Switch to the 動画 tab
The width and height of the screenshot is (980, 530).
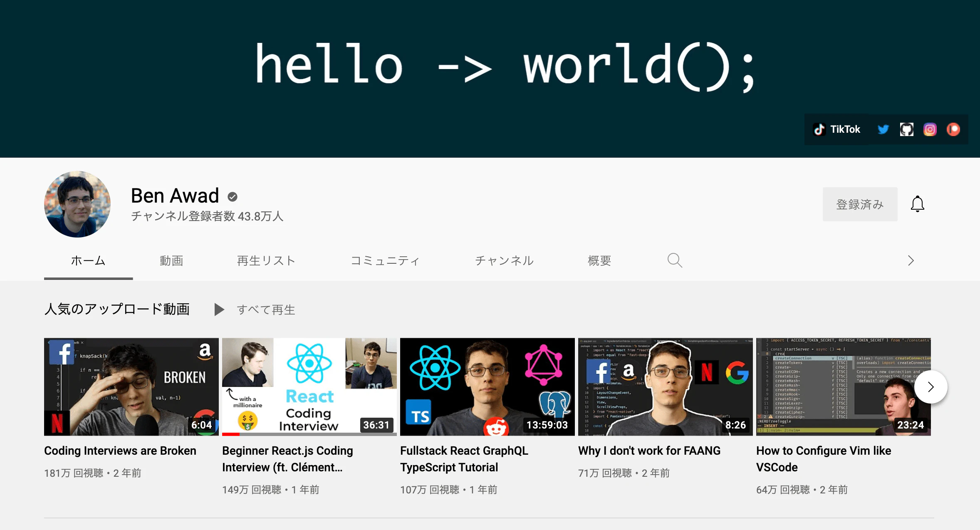tap(171, 260)
